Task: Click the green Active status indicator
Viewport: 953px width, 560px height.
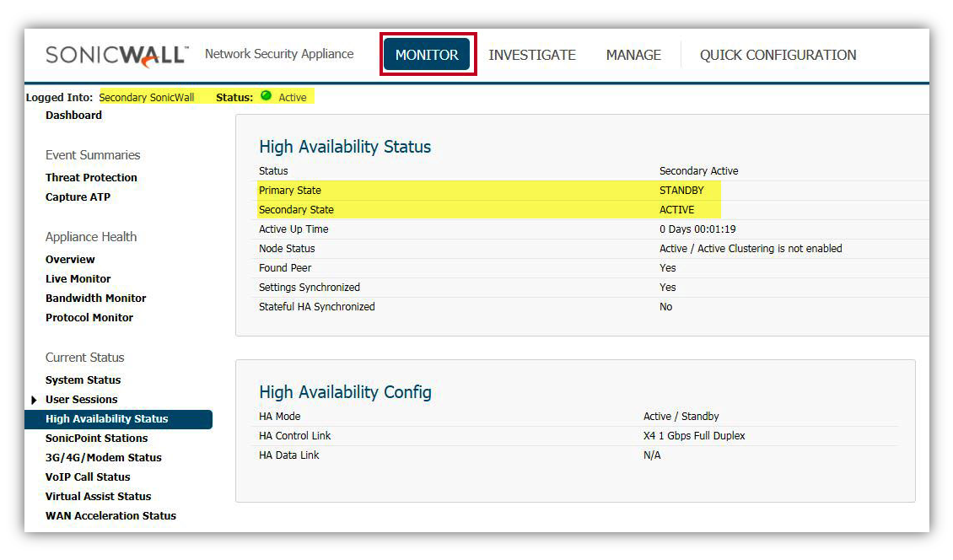Action: (267, 96)
